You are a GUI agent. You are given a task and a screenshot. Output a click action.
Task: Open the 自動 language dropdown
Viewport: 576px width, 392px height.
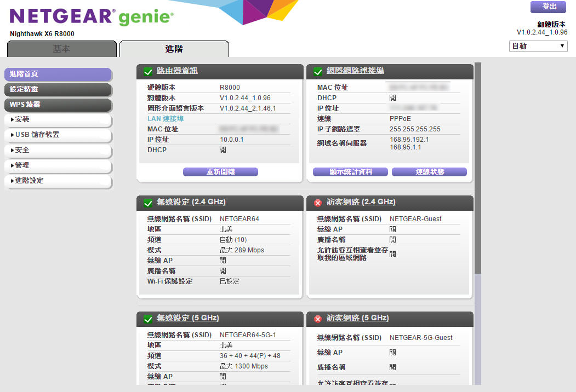pos(538,47)
